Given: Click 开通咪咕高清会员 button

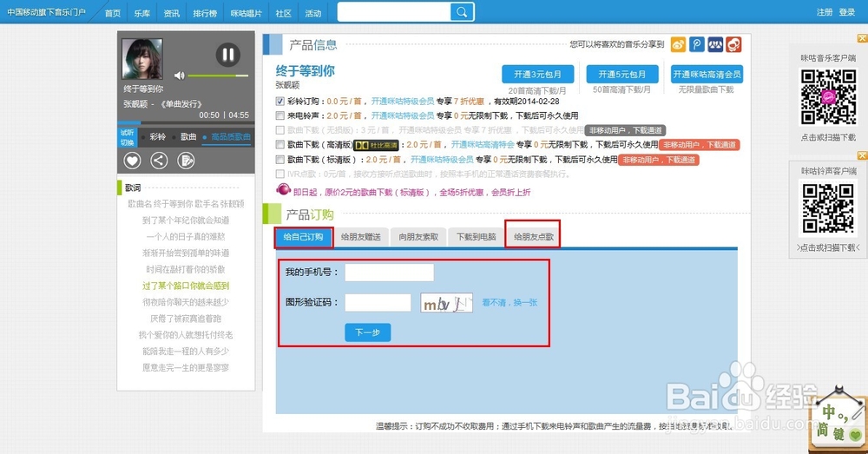Looking at the screenshot, I should (707, 74).
